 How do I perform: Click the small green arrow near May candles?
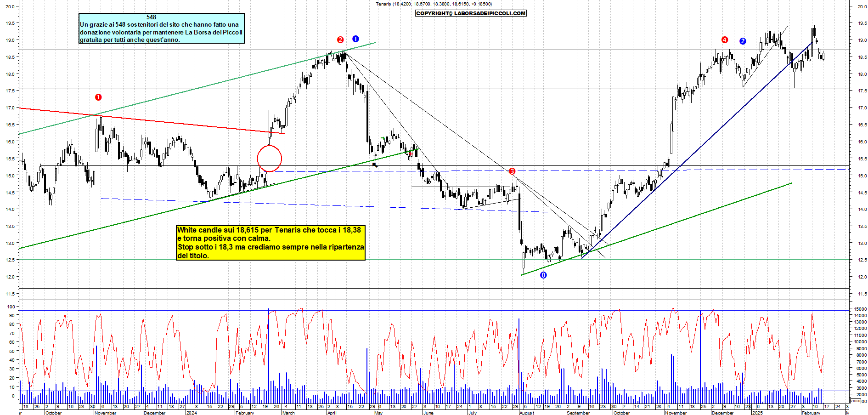pyautogui.click(x=383, y=138)
